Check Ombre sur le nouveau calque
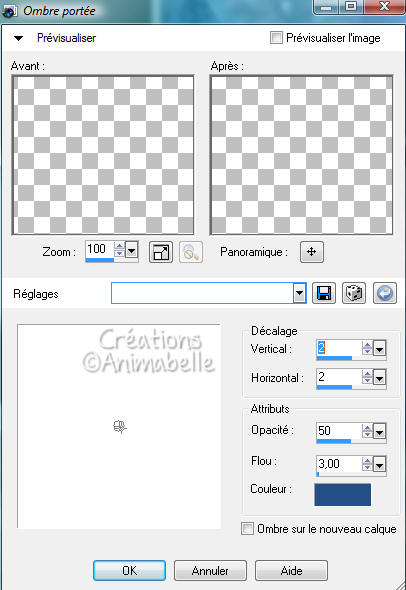 coord(247,528)
